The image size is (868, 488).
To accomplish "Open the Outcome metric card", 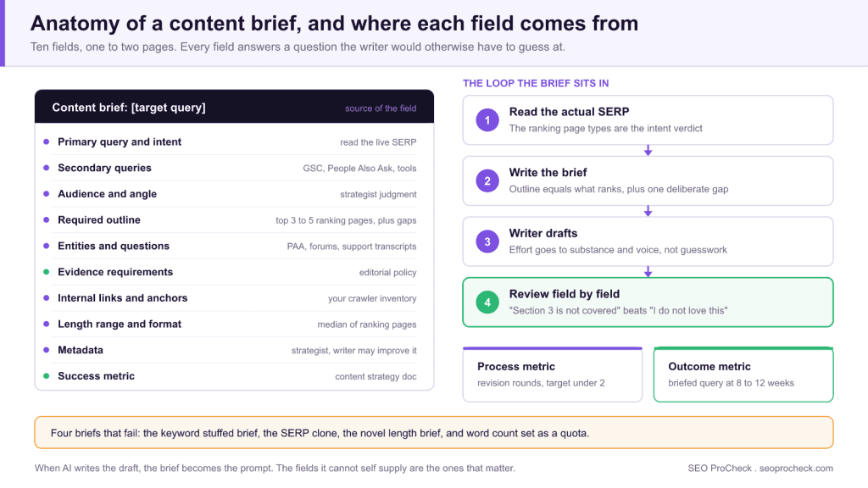I will 743,374.
